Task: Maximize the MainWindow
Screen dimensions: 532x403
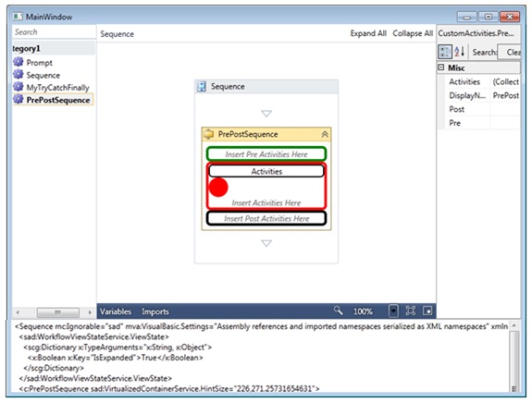Action: (489, 17)
